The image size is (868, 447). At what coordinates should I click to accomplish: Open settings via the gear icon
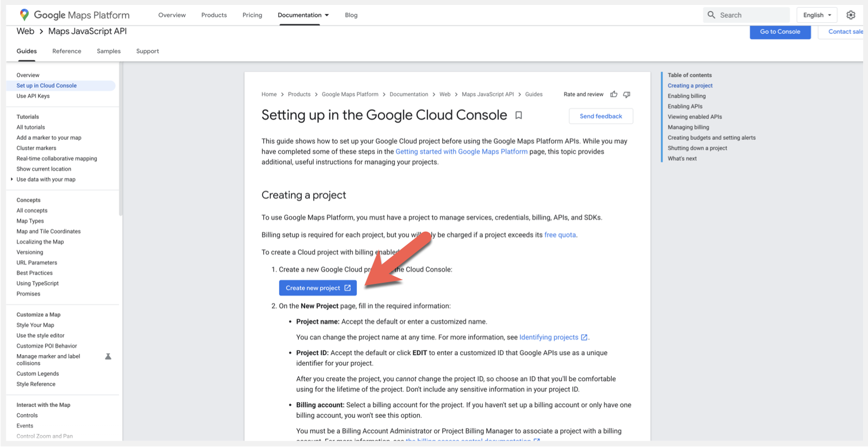point(851,15)
